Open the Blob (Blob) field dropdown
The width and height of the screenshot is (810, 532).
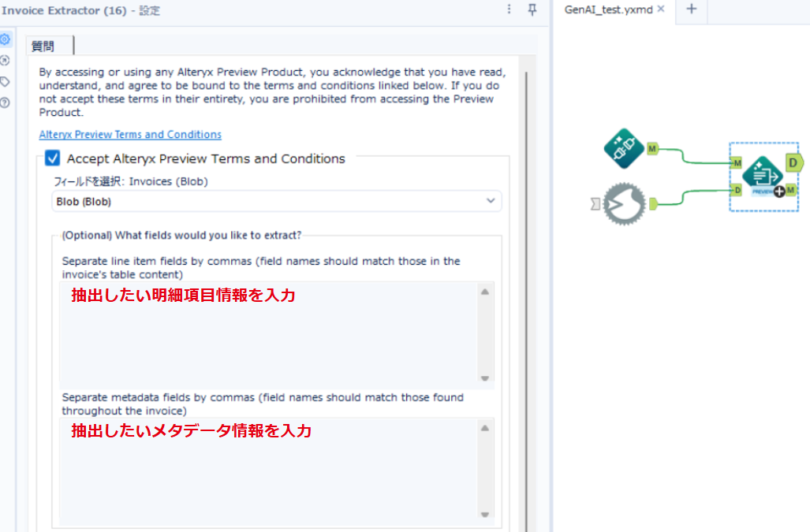click(276, 201)
